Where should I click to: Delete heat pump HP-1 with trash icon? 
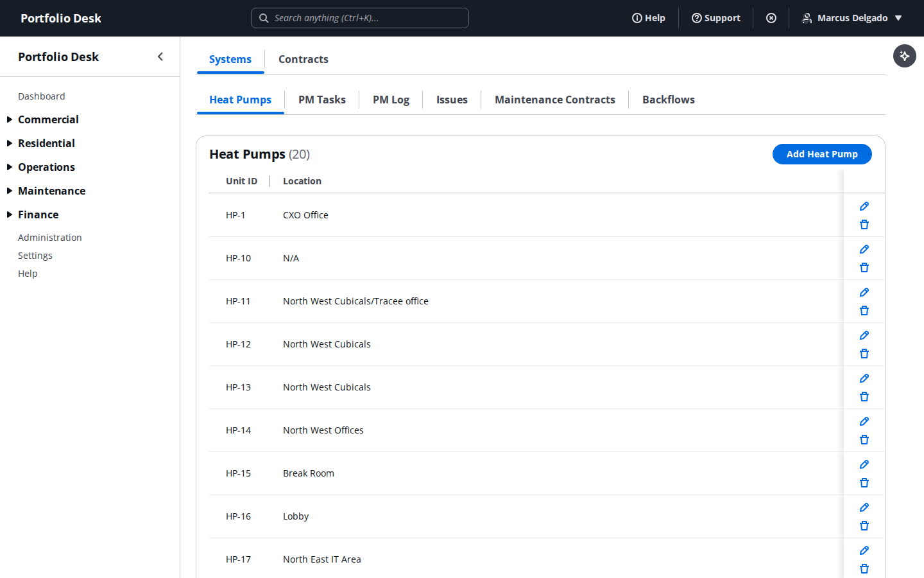[864, 225]
